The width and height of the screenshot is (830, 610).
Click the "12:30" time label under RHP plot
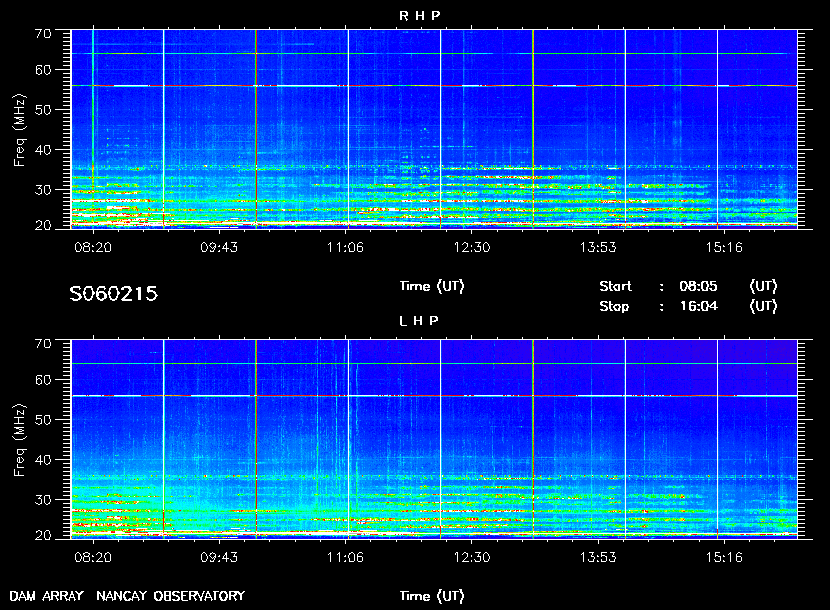[x=472, y=247]
